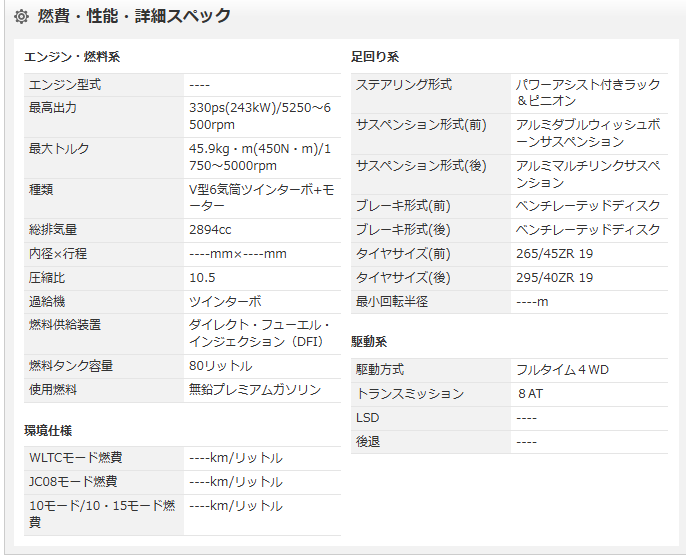Viewport: 686px width, 556px height.
Task: Select the LSD row label
Action: [x=368, y=418]
